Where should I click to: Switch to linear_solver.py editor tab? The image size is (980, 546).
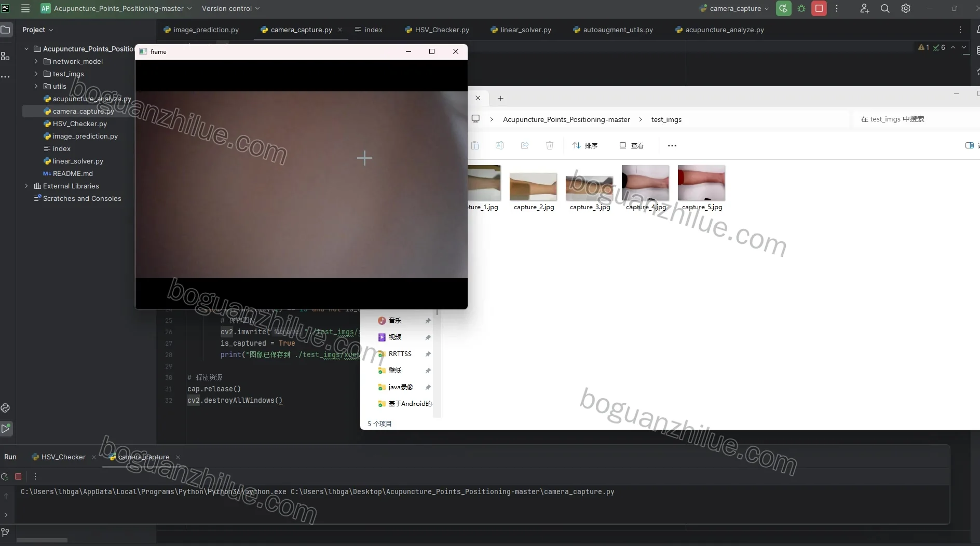521,30
